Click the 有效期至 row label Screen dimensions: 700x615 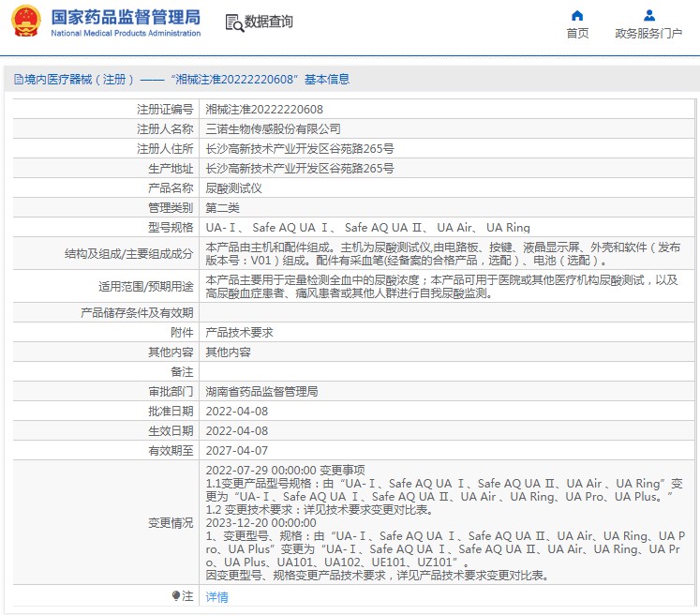171,451
